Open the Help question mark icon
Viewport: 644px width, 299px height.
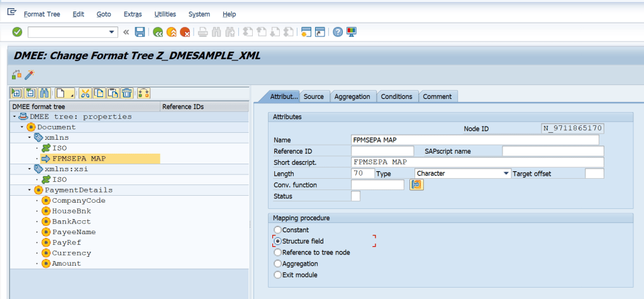tap(338, 32)
